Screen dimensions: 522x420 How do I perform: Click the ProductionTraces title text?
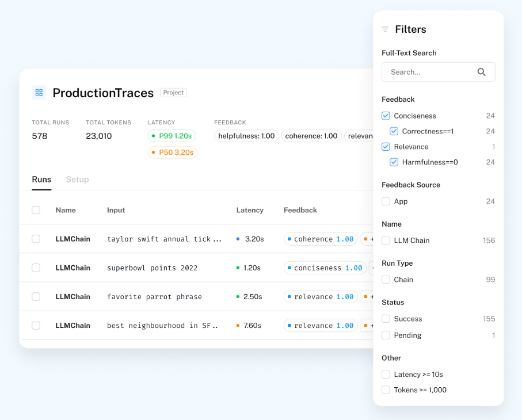pyautogui.click(x=103, y=93)
